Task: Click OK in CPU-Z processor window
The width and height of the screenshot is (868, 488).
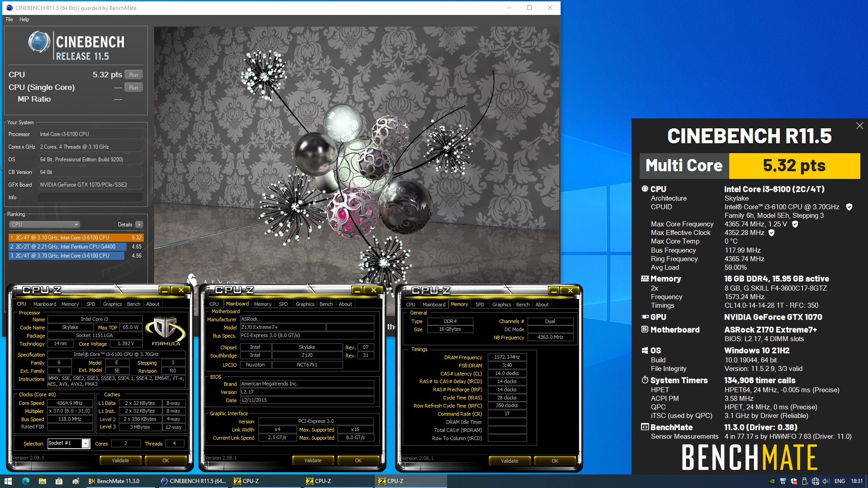Action: point(165,460)
